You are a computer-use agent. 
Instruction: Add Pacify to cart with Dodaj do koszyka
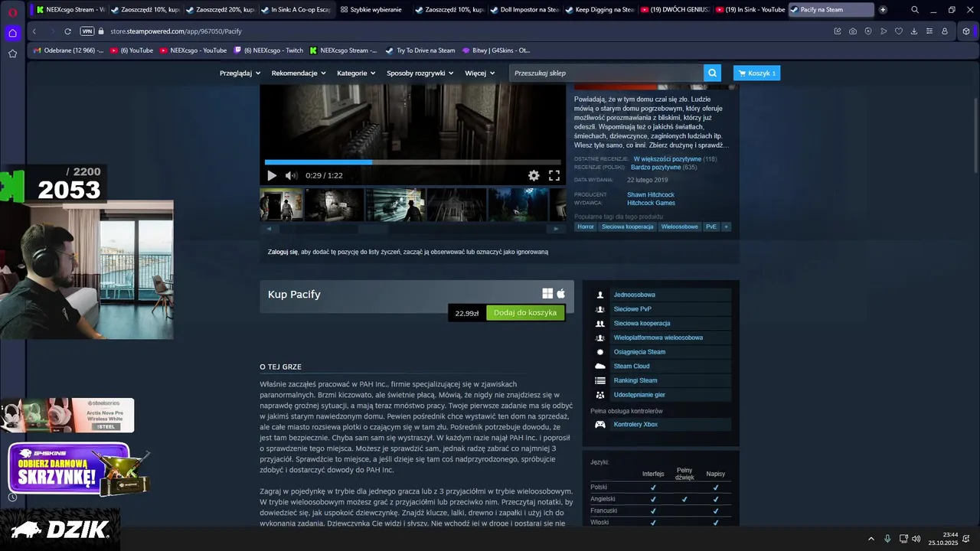click(x=525, y=312)
